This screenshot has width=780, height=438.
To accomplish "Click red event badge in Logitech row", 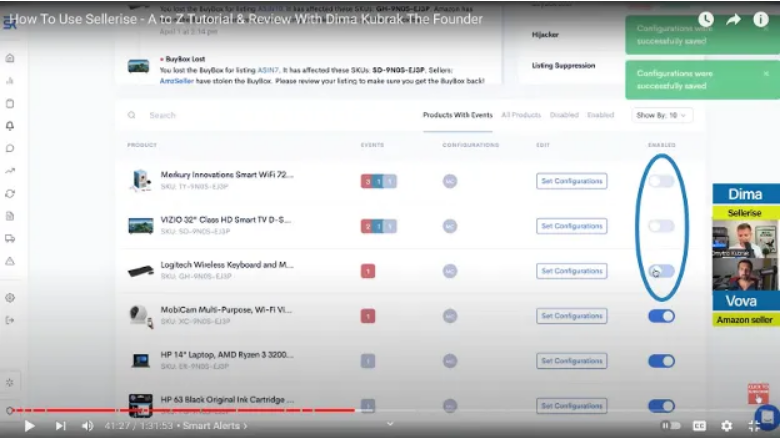I will pos(368,271).
